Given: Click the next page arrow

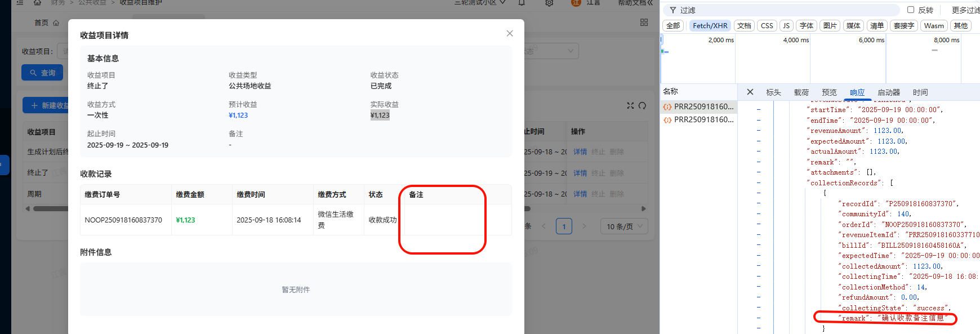Looking at the screenshot, I should [x=584, y=226].
